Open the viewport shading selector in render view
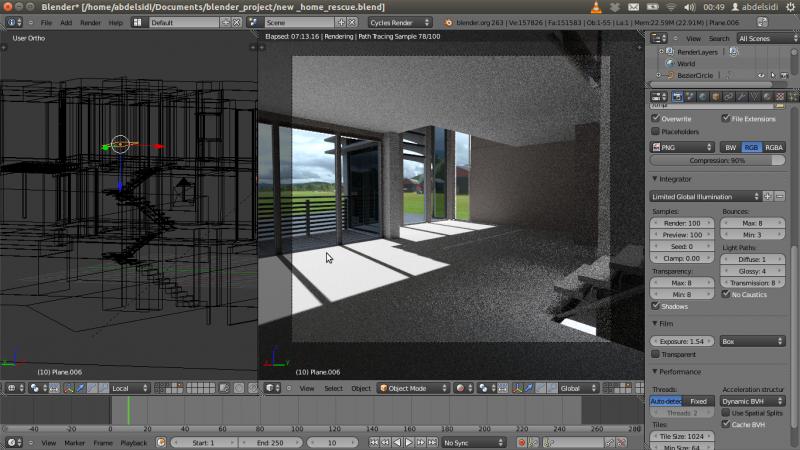The width and height of the screenshot is (800, 450). (x=464, y=388)
